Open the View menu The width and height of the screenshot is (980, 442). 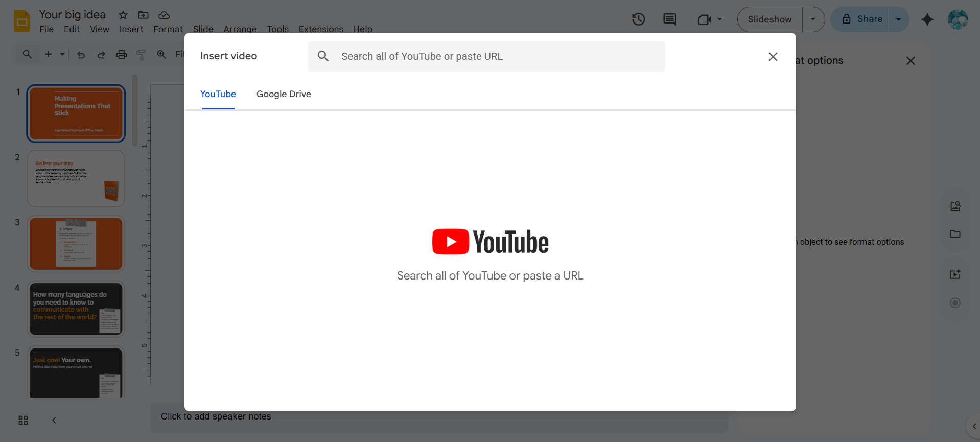click(100, 29)
